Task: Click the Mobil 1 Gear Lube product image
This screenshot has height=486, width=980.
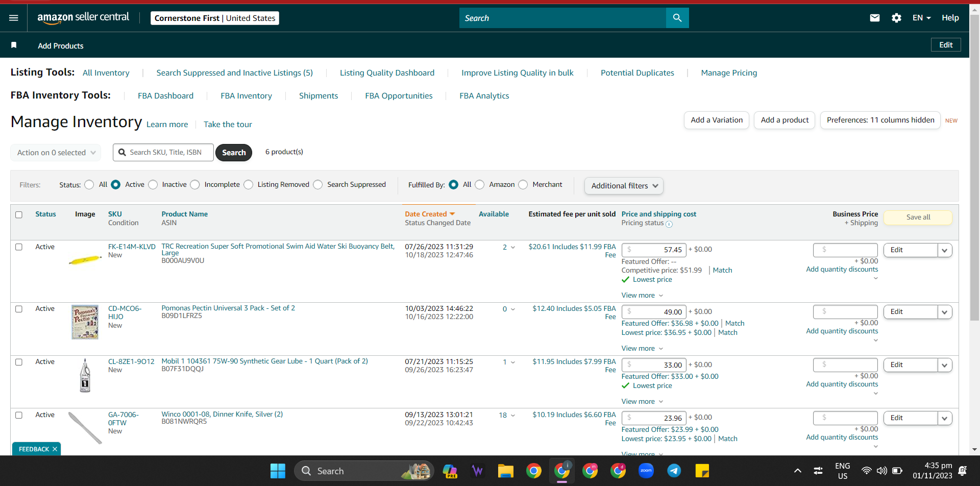Action: 85,376
